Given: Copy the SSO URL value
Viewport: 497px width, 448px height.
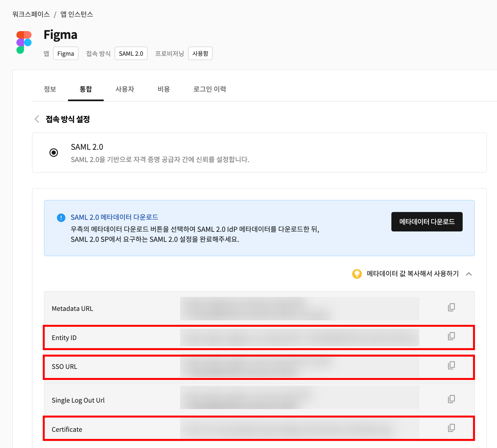Looking at the screenshot, I should 451,365.
